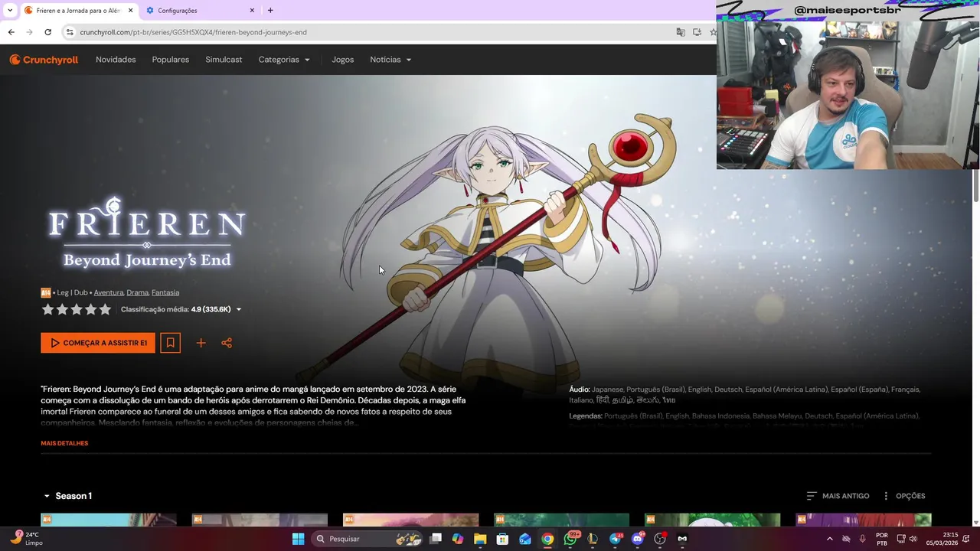Open the Novidades page
Image resolution: width=980 pixels, height=551 pixels.
tap(116, 60)
